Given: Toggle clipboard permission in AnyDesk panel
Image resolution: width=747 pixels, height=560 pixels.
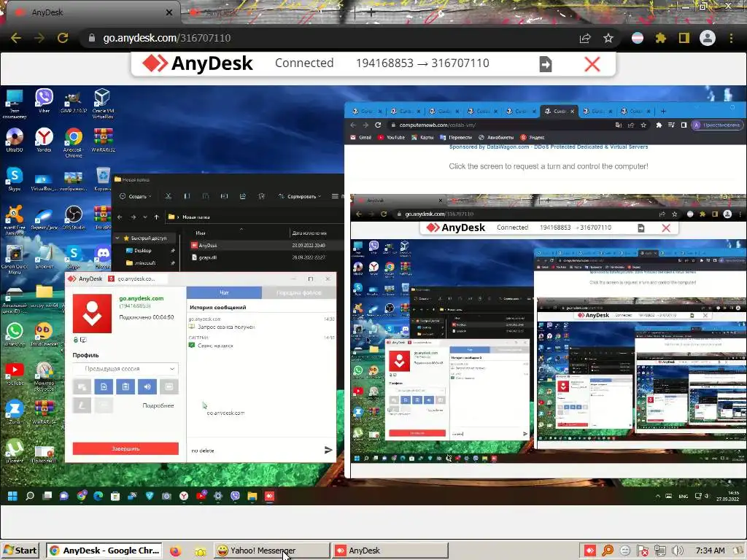Looking at the screenshot, I should 125,386.
